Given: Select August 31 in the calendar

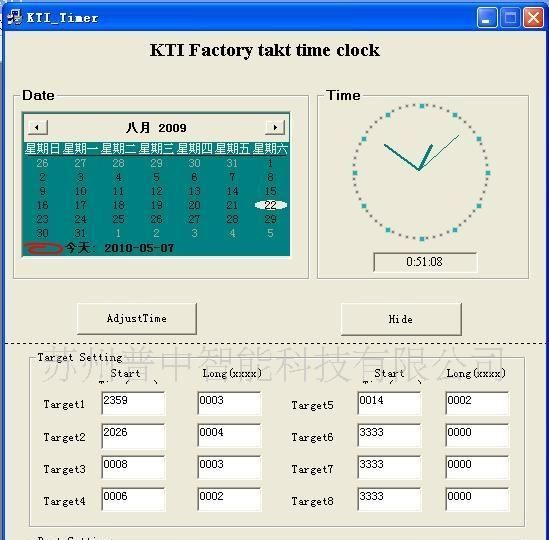Looking at the screenshot, I should click(80, 233).
